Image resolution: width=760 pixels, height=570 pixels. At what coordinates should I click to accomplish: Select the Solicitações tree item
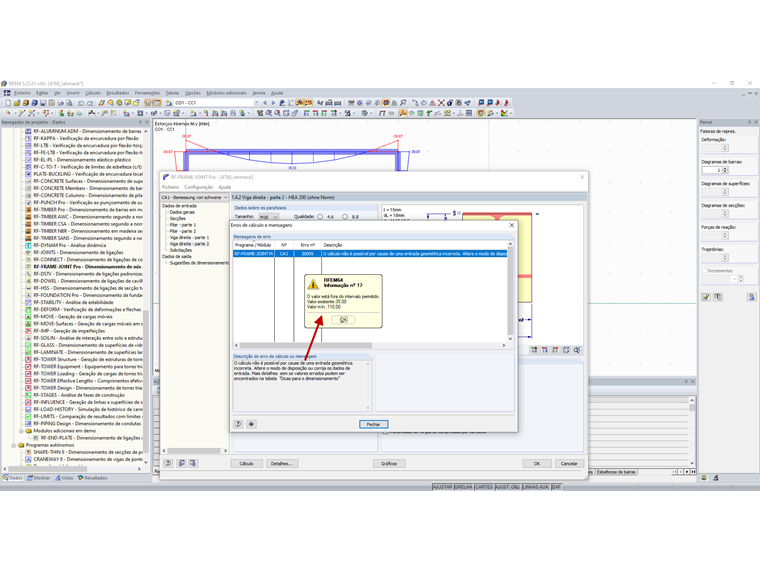[181, 250]
